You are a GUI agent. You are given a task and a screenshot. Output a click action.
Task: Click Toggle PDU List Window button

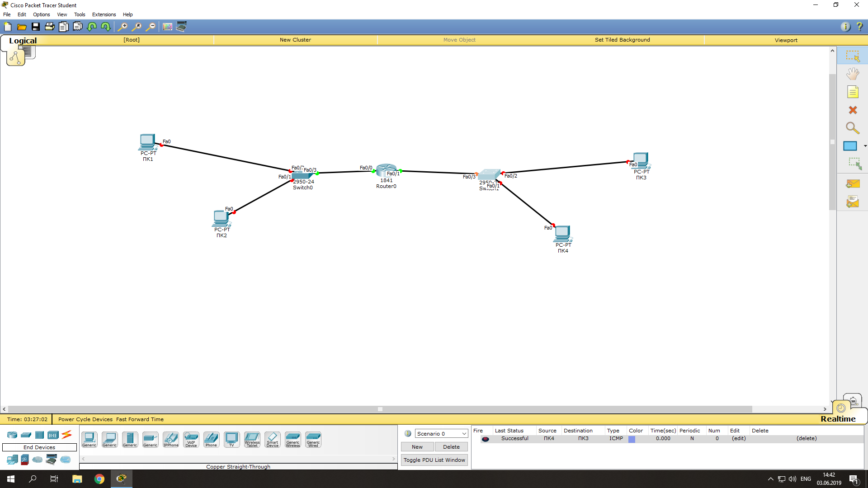tap(434, 460)
